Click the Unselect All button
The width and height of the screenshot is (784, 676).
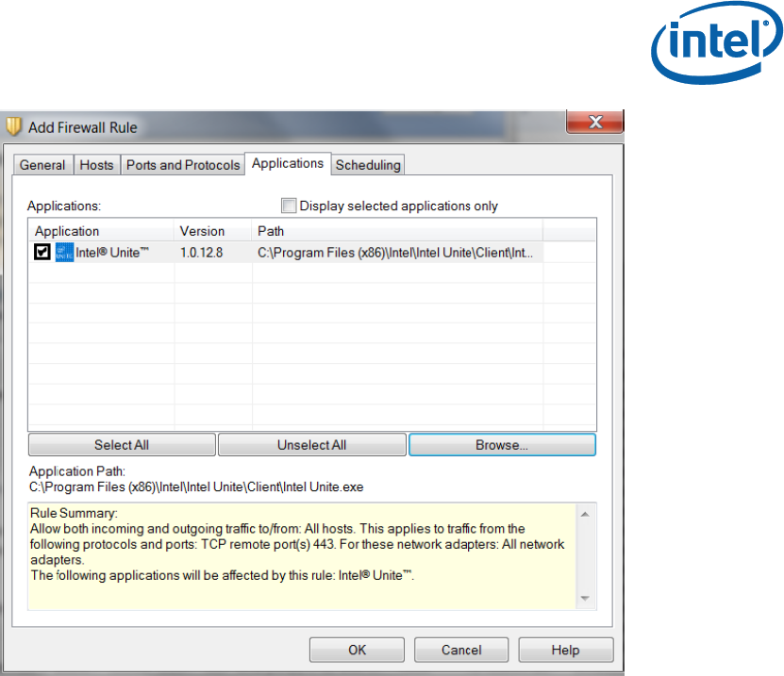tap(311, 445)
